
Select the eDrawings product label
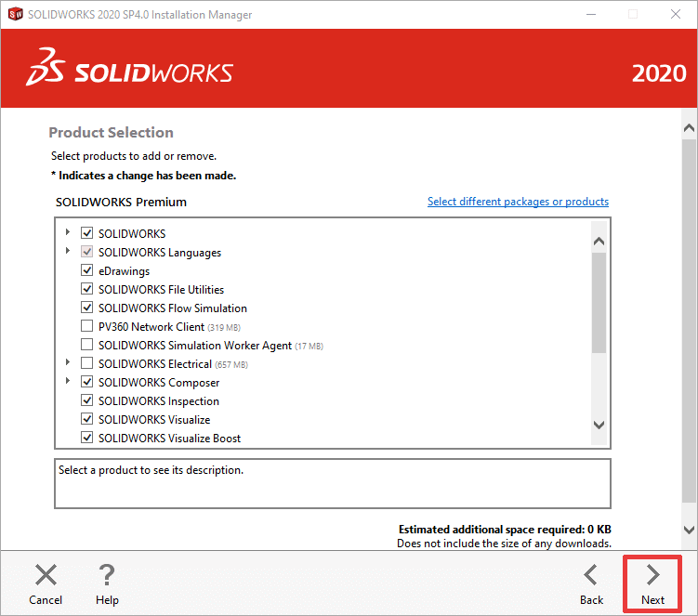[124, 271]
